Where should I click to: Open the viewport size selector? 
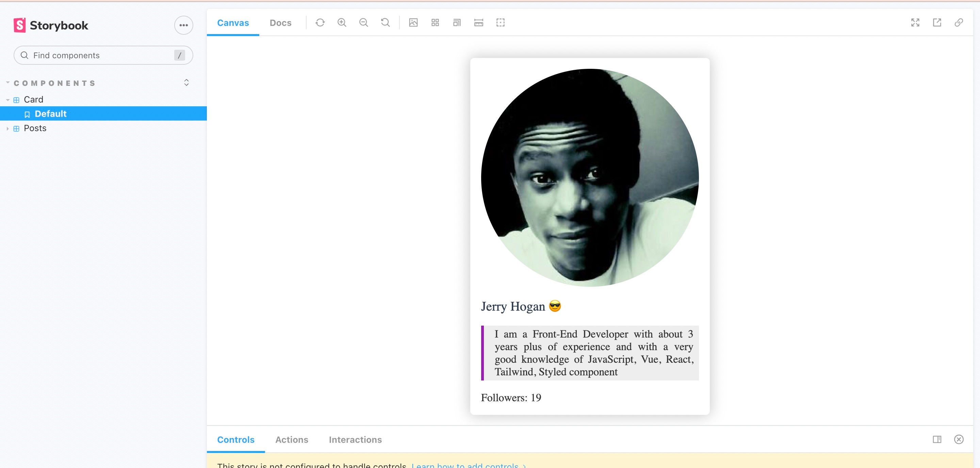coord(457,23)
